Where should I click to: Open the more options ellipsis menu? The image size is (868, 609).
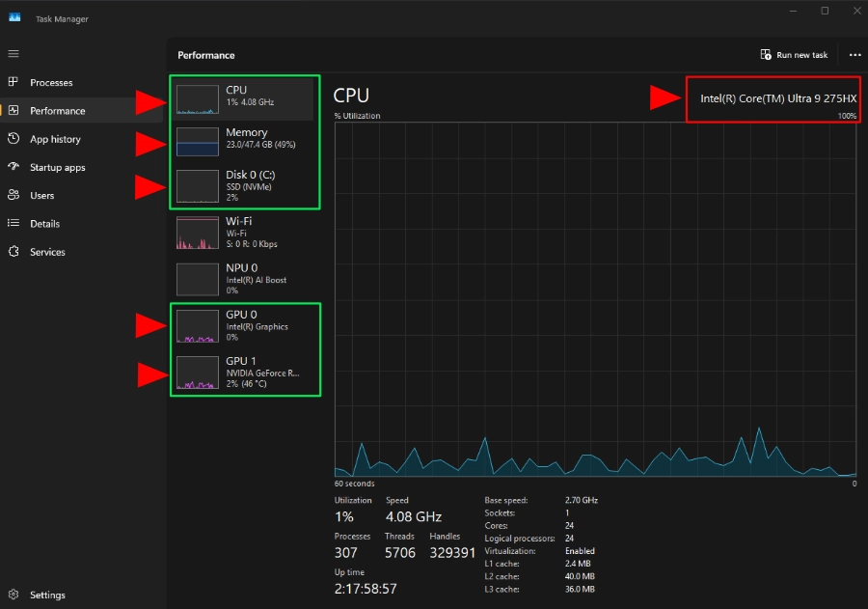point(856,55)
